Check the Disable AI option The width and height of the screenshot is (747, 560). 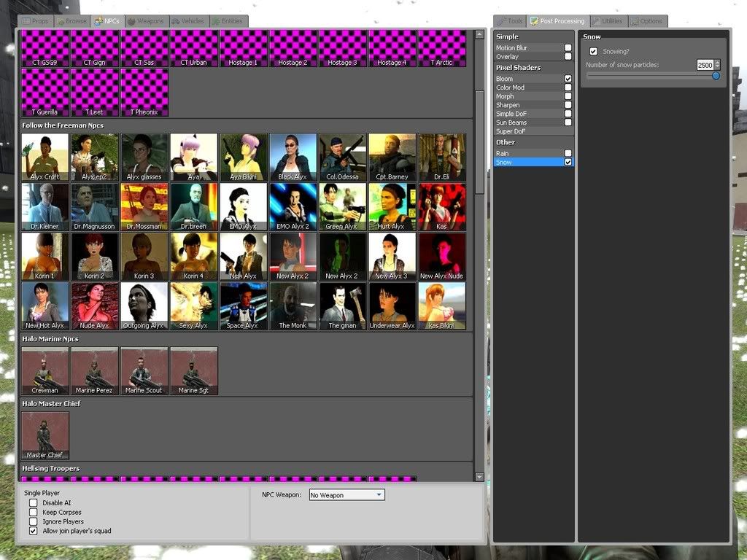click(x=34, y=503)
